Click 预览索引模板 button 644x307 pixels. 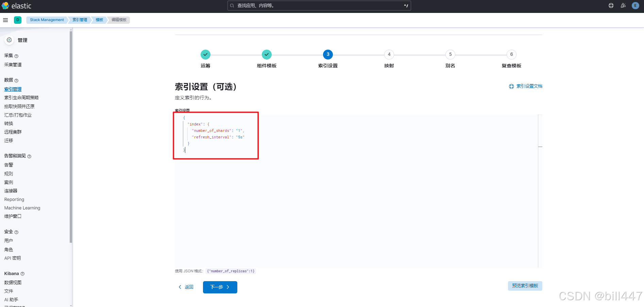coord(525,286)
